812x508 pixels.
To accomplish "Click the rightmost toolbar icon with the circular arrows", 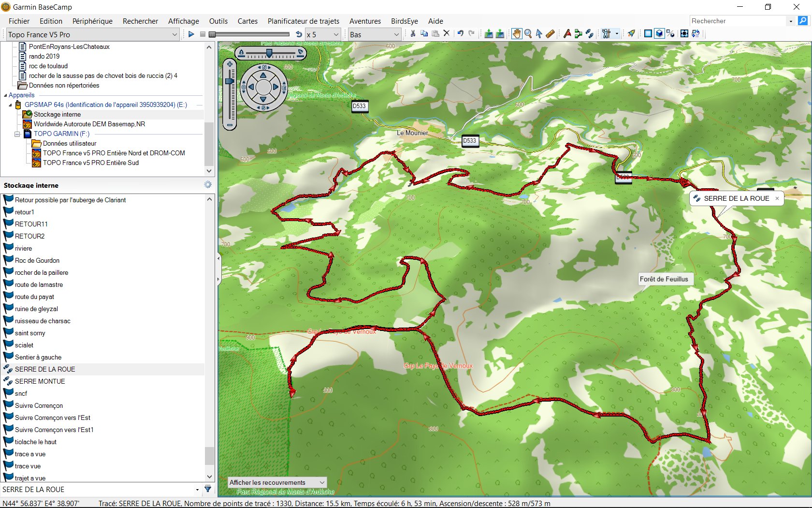I will click(696, 33).
